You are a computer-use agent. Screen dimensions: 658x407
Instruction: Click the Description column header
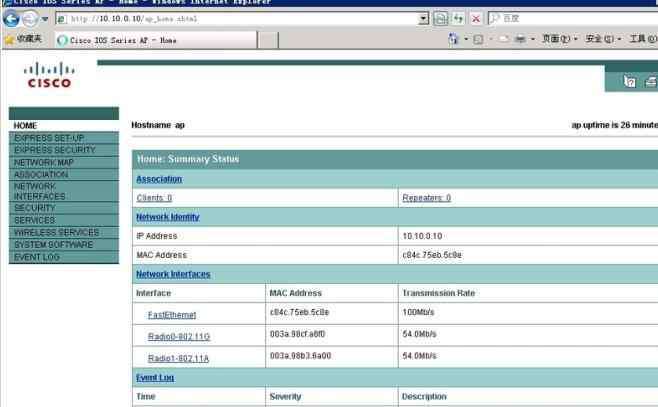pyautogui.click(x=424, y=396)
